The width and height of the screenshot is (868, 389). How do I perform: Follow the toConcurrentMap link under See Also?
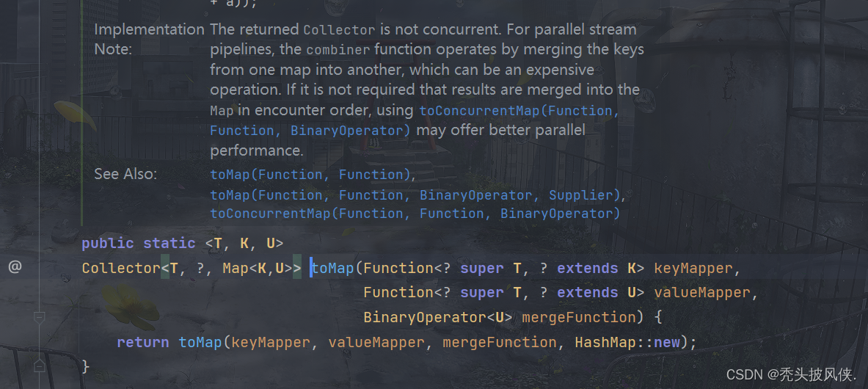point(415,214)
